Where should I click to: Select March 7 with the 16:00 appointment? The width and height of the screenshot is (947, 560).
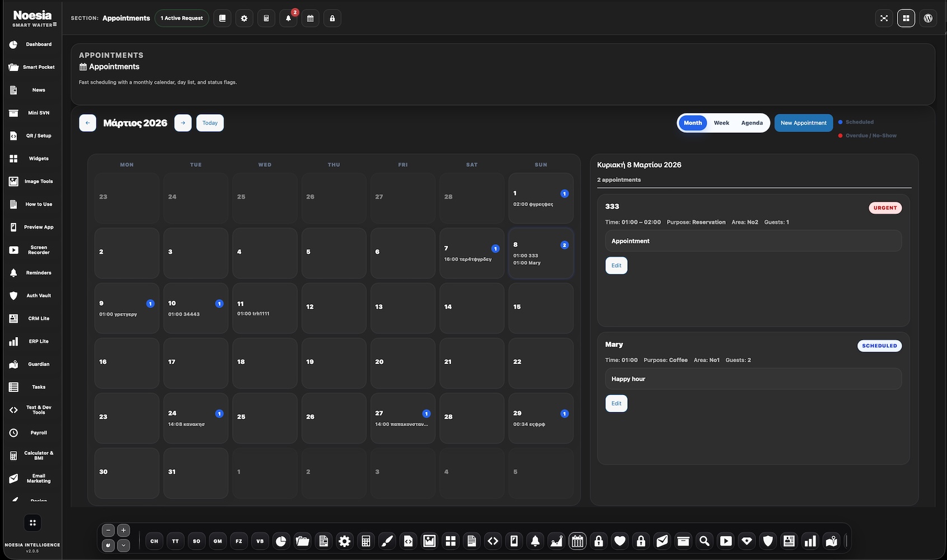point(472,253)
